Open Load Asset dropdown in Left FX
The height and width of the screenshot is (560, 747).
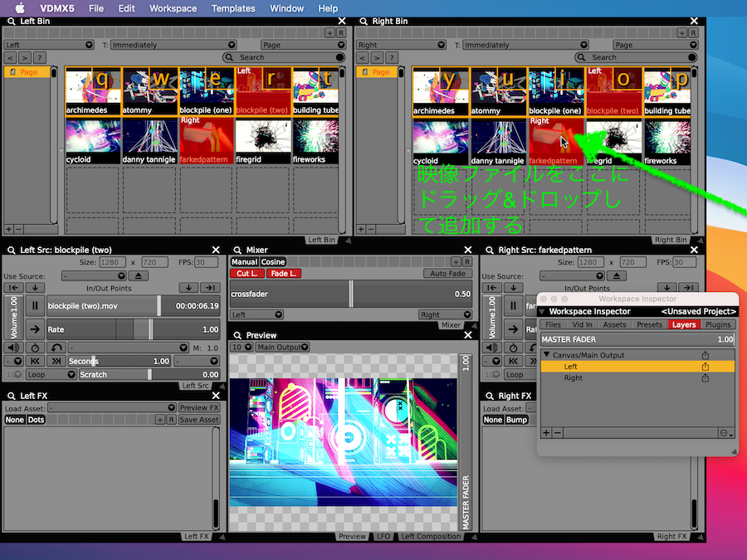(112, 407)
